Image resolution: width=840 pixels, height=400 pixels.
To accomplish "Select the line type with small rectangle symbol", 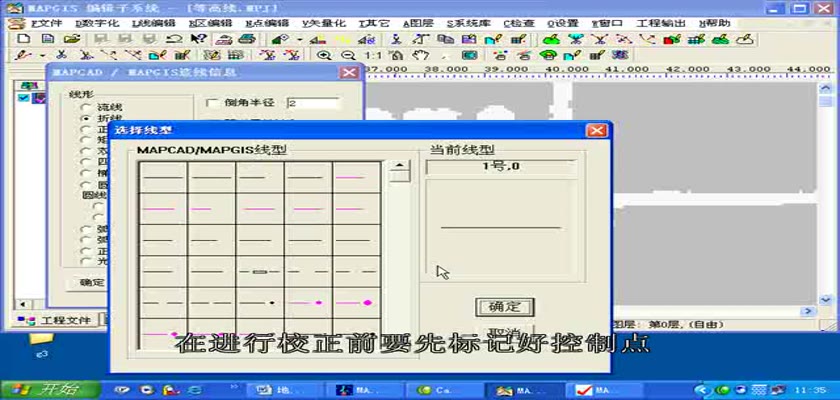I will 259,271.
